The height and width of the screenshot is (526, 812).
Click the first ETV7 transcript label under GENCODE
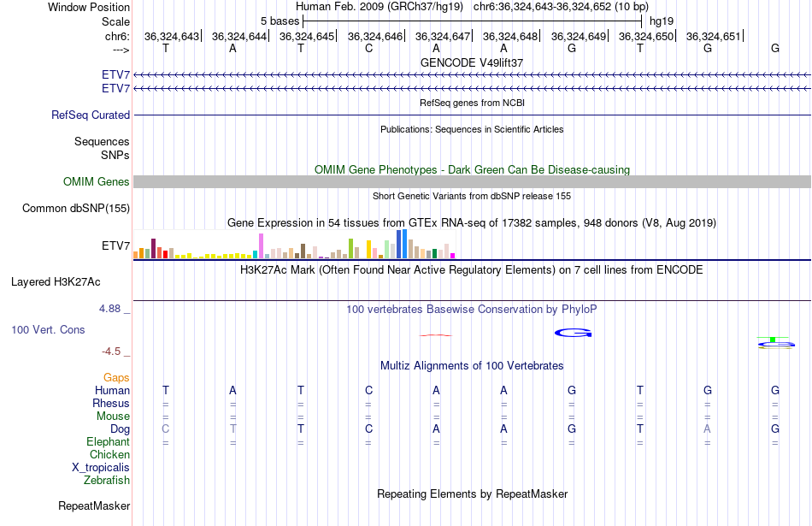point(116,75)
